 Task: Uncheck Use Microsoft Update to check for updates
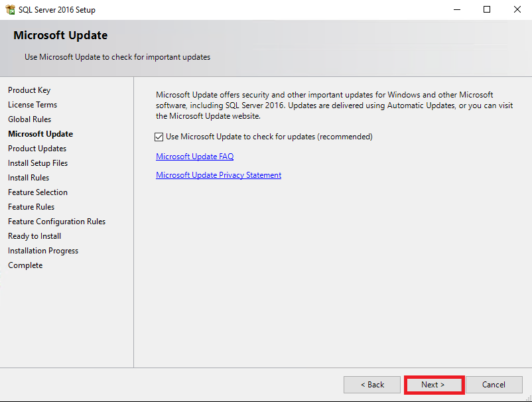(159, 137)
